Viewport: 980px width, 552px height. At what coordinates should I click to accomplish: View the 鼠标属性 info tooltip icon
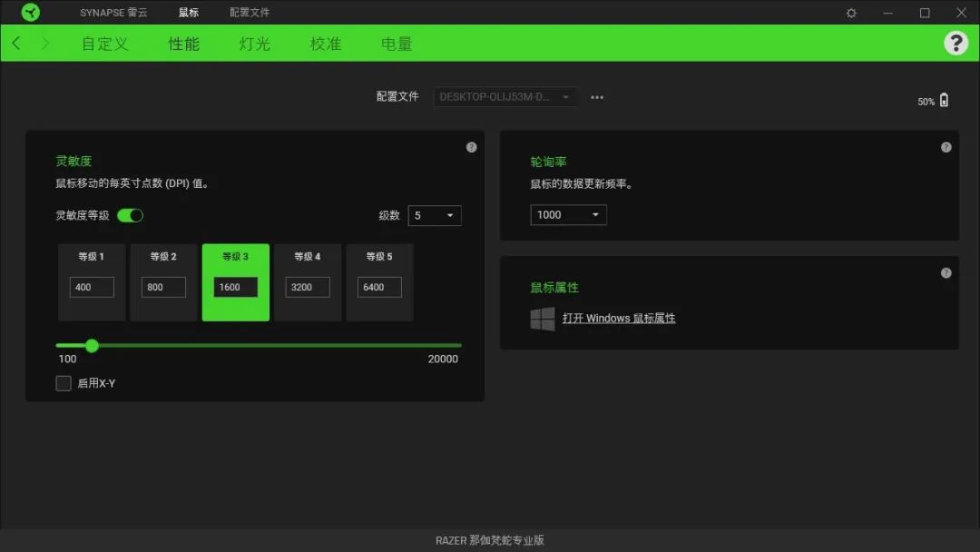[946, 272]
